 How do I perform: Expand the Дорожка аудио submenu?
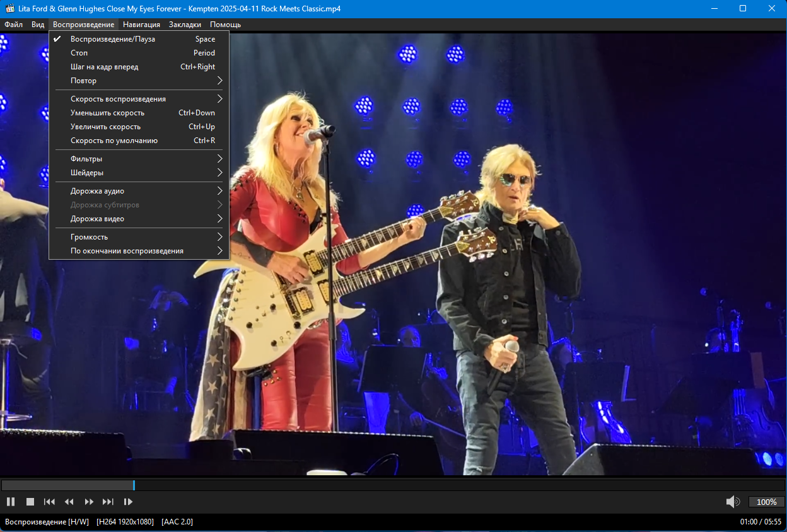coord(139,191)
